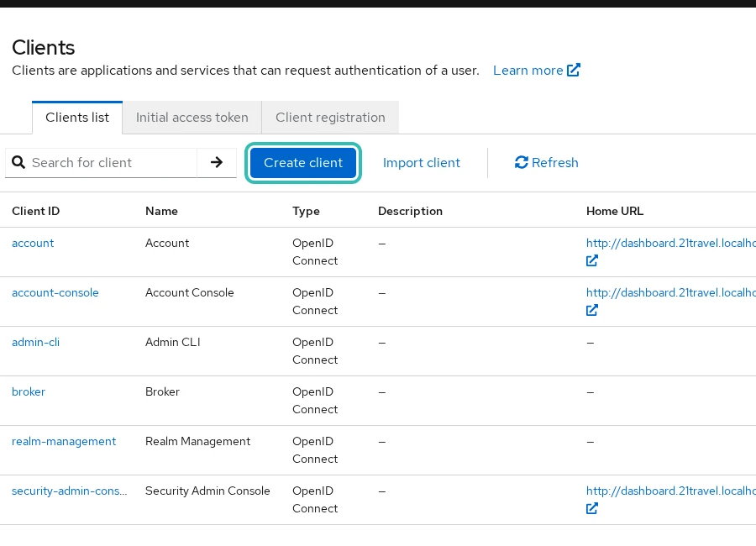Click the Create client button
Screen dimensions: 756x546
(x=303, y=163)
